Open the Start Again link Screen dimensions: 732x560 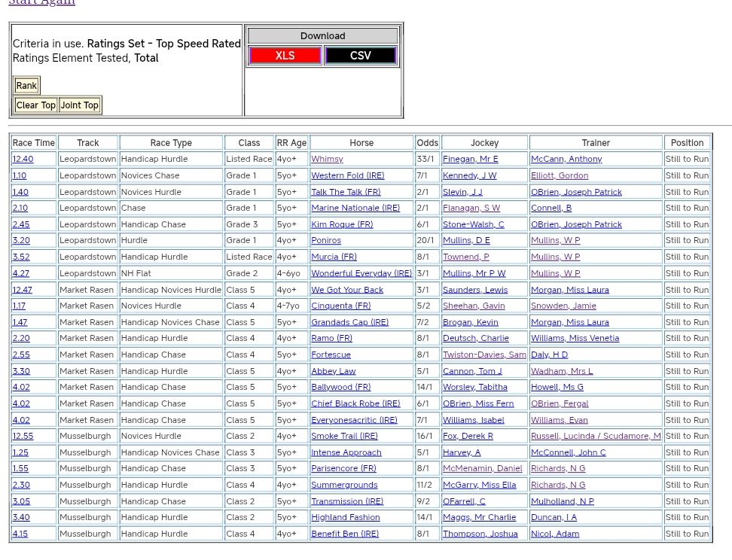click(x=41, y=2)
